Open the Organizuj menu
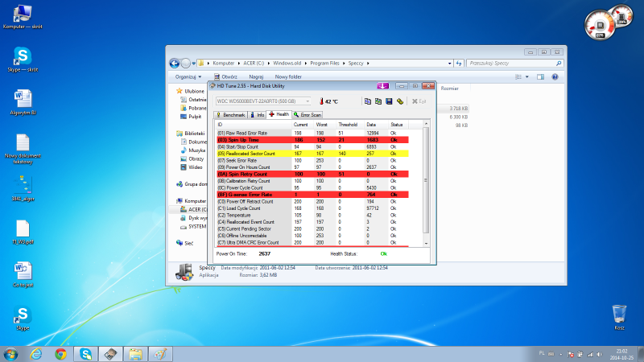The width and height of the screenshot is (644, 362). pos(188,76)
